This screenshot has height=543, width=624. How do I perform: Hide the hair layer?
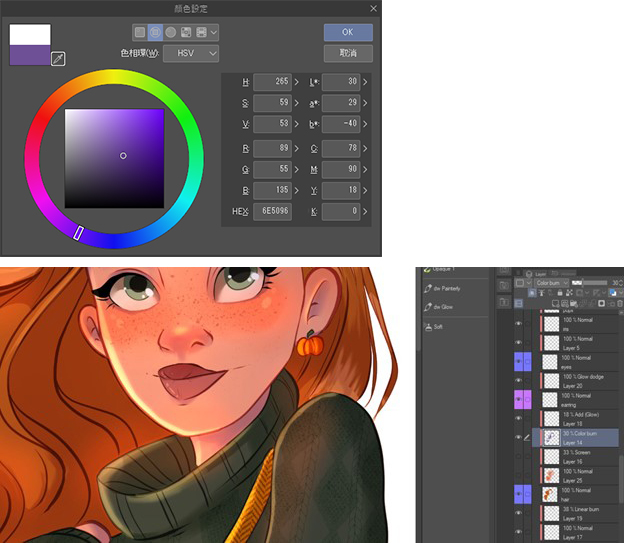click(518, 493)
